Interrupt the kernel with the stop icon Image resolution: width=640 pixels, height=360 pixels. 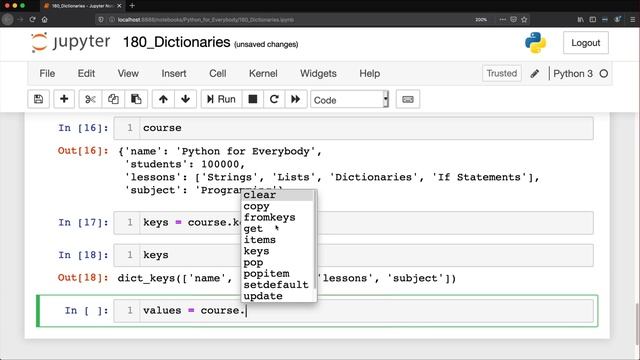[253, 99]
